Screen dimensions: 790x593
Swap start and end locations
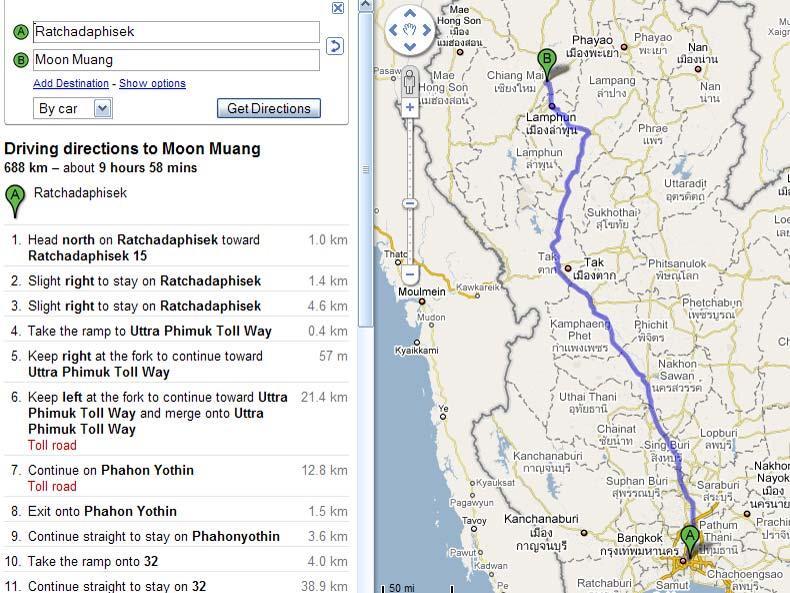coord(335,46)
